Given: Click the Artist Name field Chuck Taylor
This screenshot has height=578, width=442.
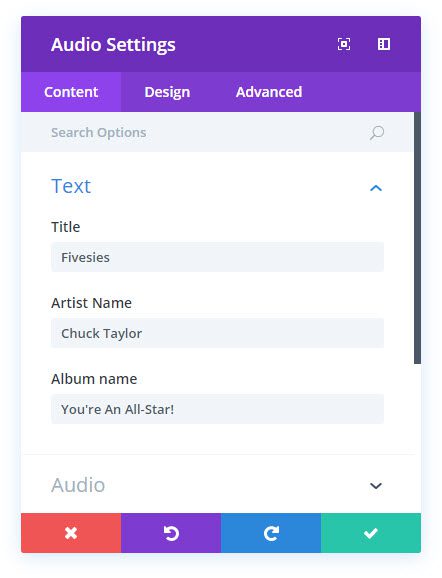Looking at the screenshot, I should point(217,333).
